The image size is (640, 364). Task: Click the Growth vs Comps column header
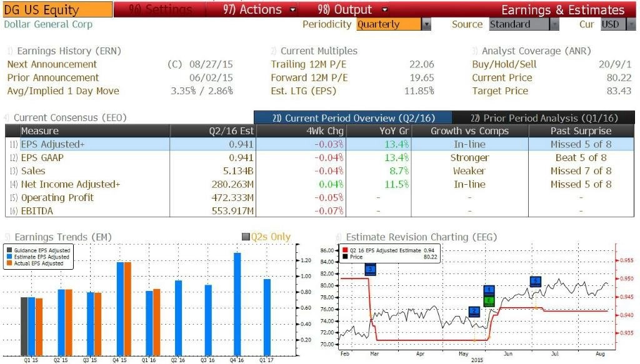(470, 131)
